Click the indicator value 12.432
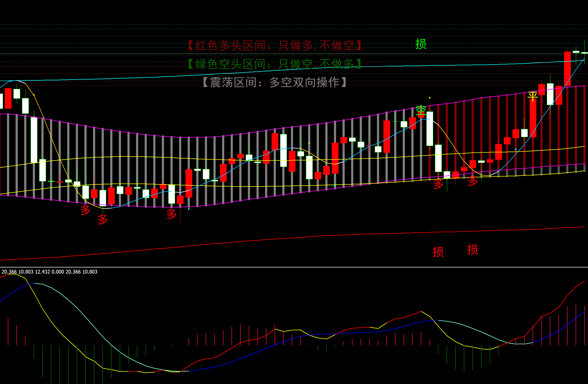The height and width of the screenshot is (384, 588). [42, 272]
